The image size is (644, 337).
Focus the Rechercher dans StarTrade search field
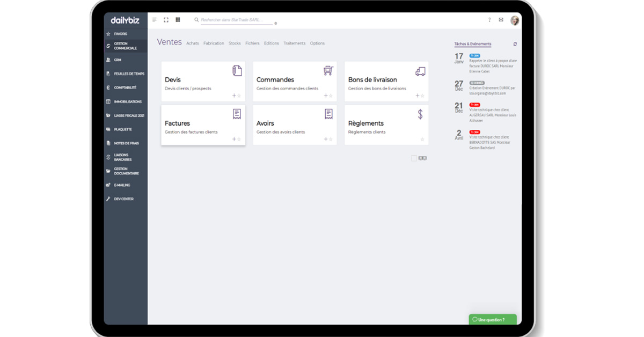238,20
